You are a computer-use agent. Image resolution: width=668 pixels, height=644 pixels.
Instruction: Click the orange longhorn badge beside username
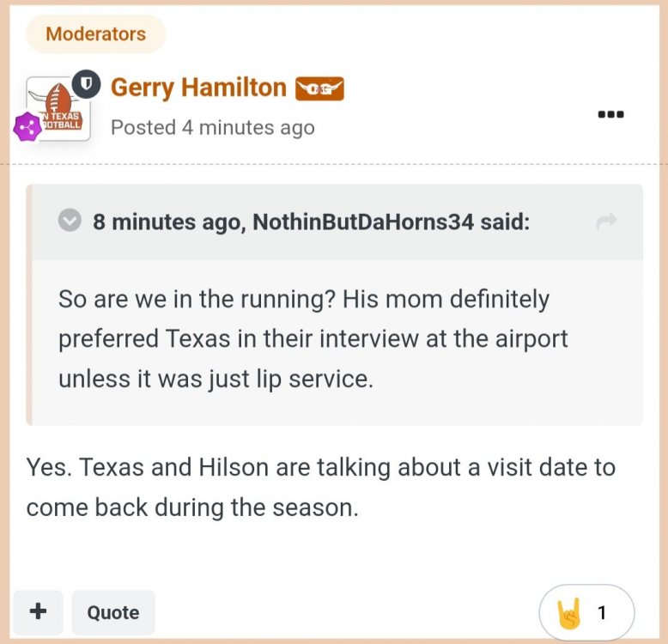[x=319, y=88]
